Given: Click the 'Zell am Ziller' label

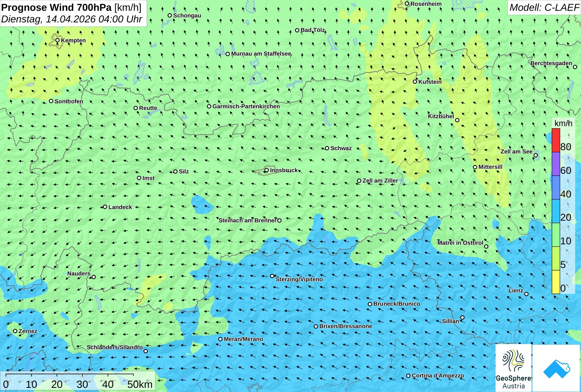Looking at the screenshot, I should click(380, 180).
